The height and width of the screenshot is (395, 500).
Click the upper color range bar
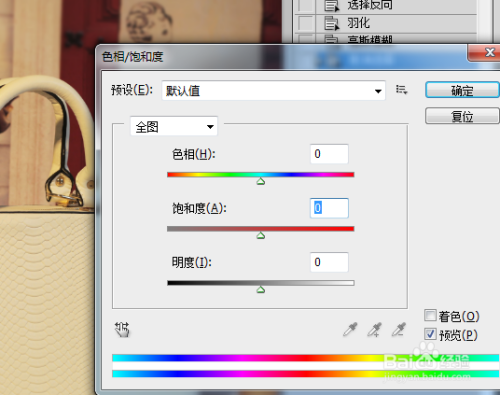coord(306,358)
